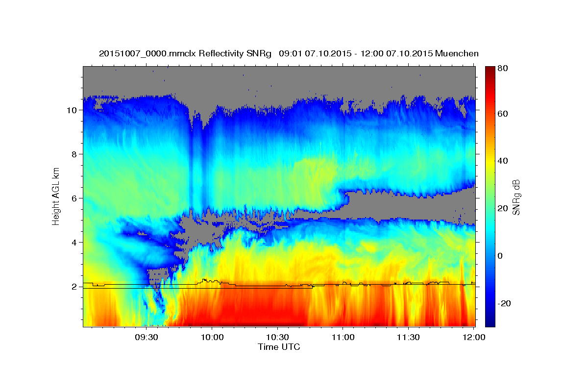
Task: Click the 09:30 time tick label
Action: coord(146,337)
